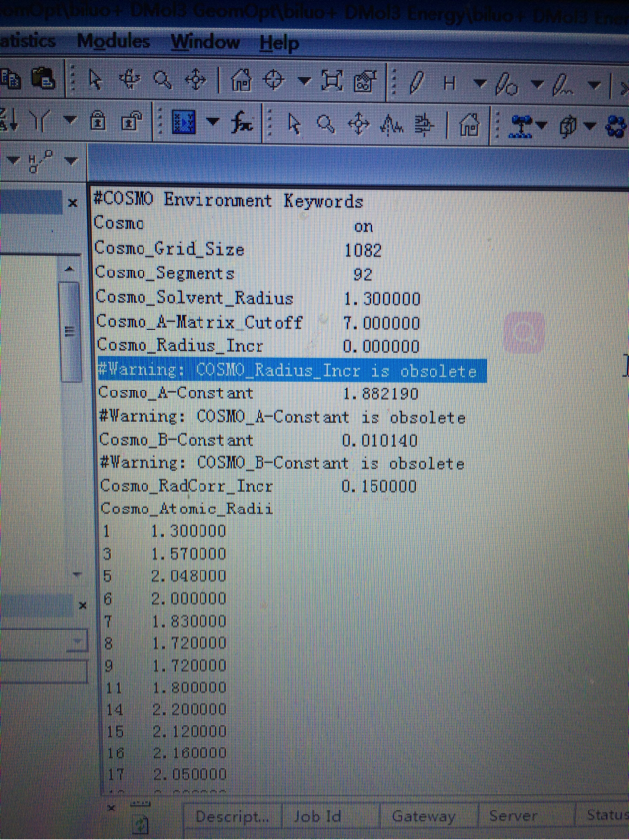Click the blue atoms cluster icon
The width and height of the screenshot is (630, 840).
click(x=616, y=128)
